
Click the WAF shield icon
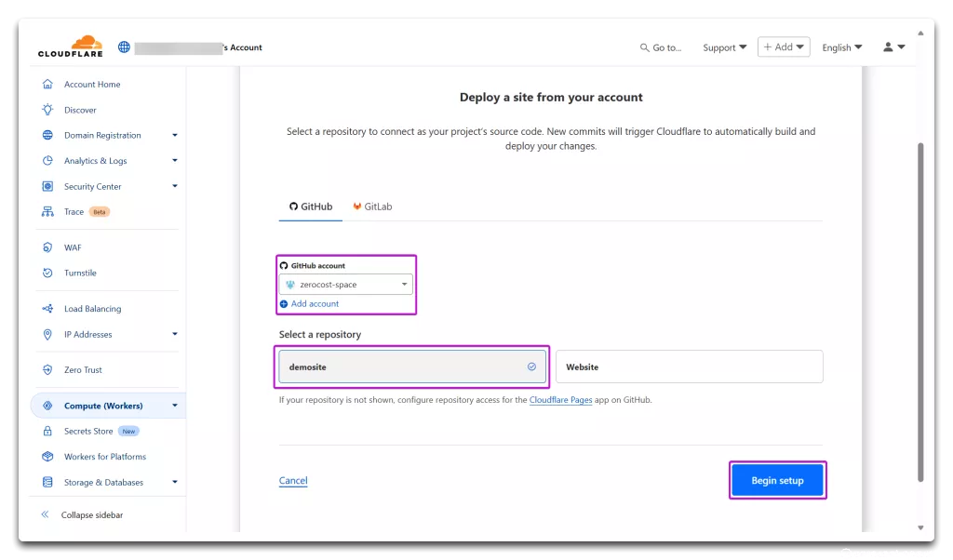47,247
